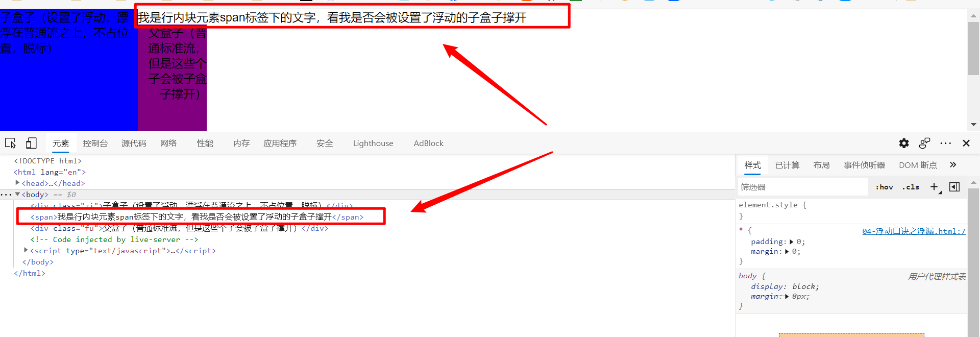Open the 应用程序 tab

click(280, 143)
